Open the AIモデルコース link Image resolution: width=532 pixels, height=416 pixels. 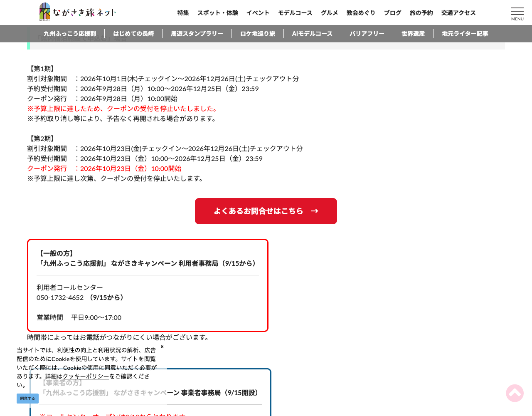(312, 34)
